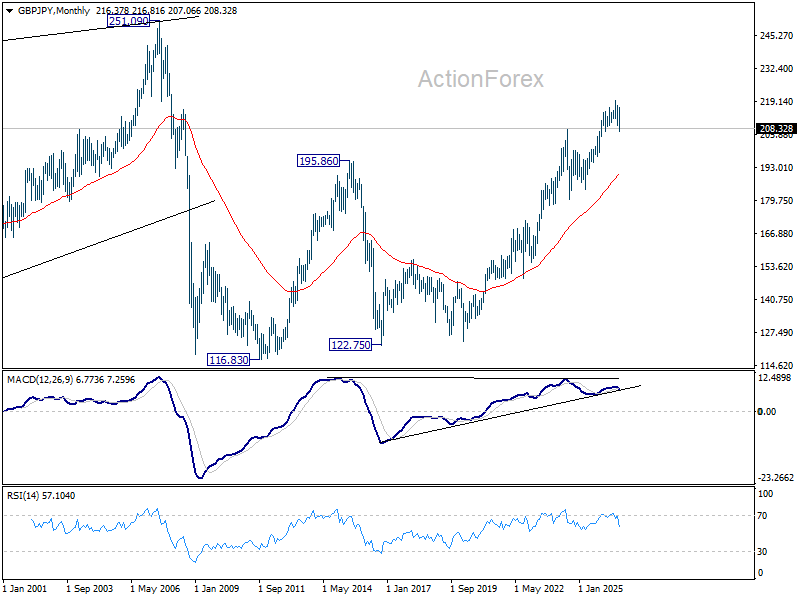800x600 pixels.
Task: Click RSI 30 oversold level label
Action: pyautogui.click(x=762, y=552)
